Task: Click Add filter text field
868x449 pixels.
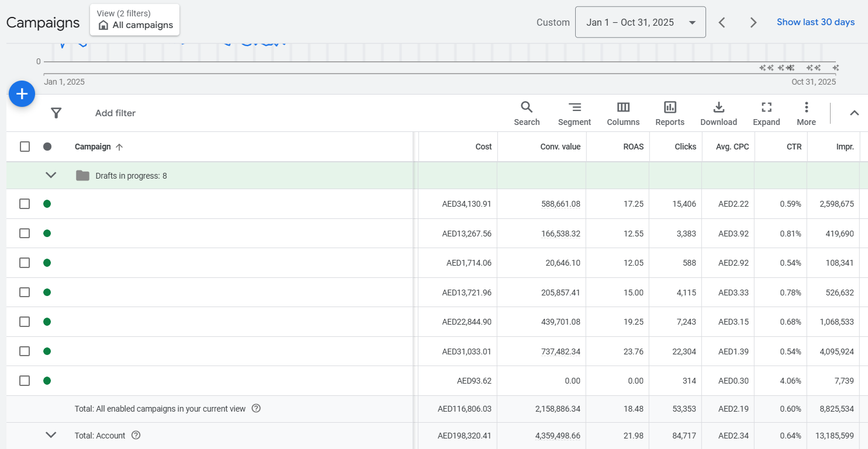Action: pos(115,113)
